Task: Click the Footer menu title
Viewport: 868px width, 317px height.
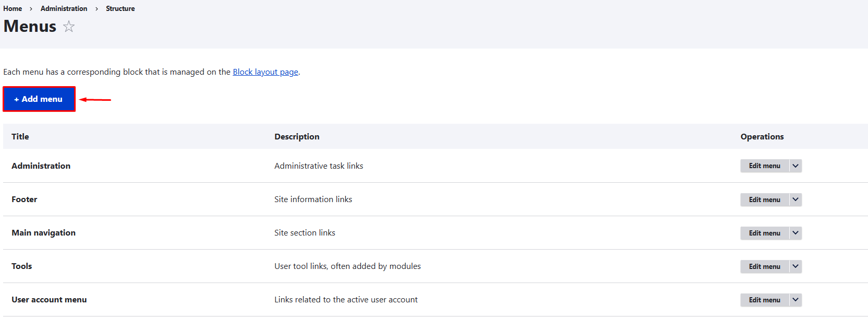Action: coord(25,199)
